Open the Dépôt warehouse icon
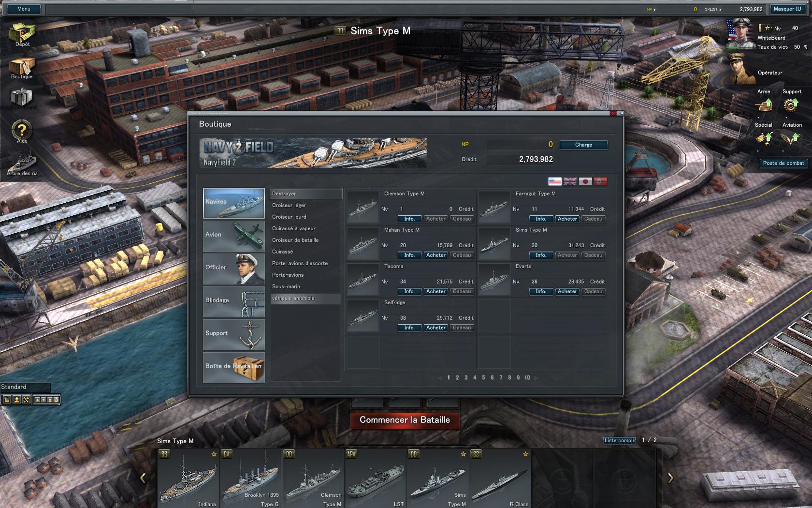The image size is (812, 508). (22, 33)
